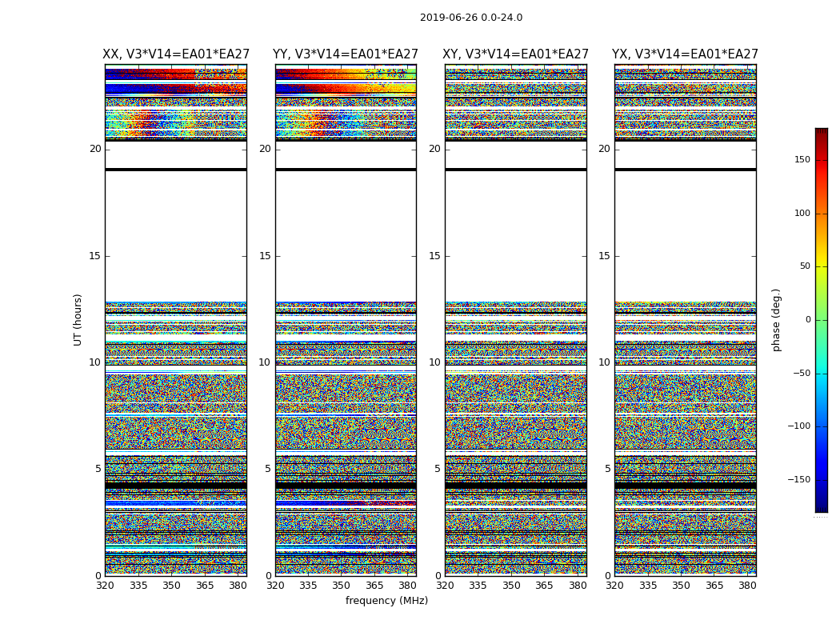Select the 'YY, V3*V14=EA01*EA27' panel title

pyautogui.click(x=346, y=54)
